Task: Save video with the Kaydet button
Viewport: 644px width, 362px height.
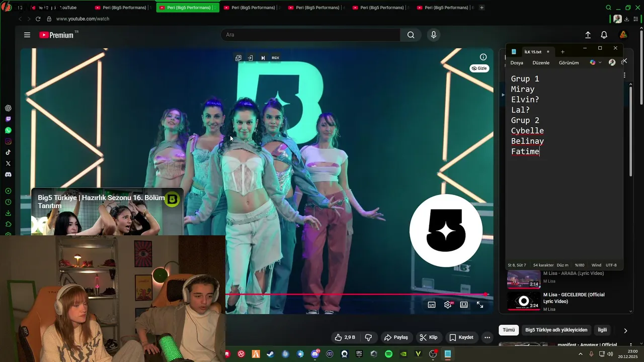Action: point(461,337)
